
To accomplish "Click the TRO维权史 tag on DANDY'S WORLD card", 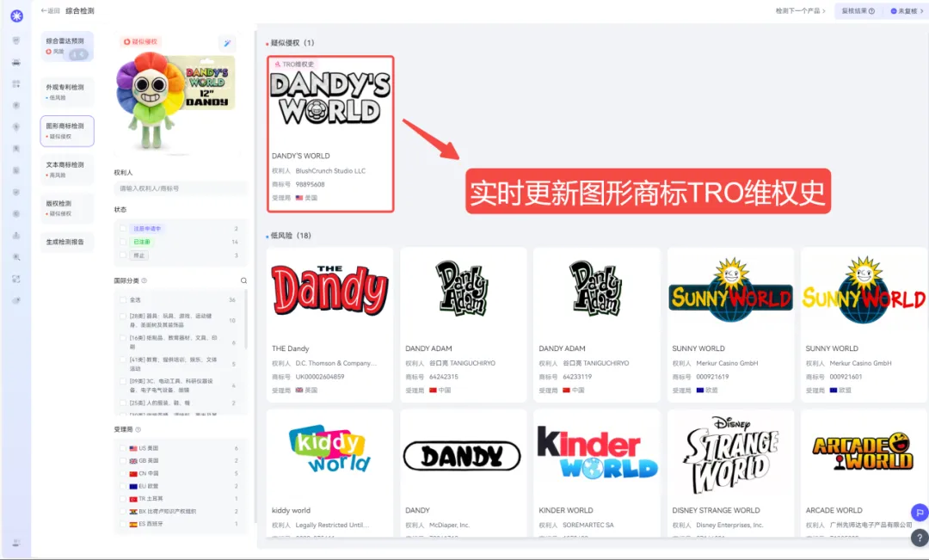I will click(294, 64).
